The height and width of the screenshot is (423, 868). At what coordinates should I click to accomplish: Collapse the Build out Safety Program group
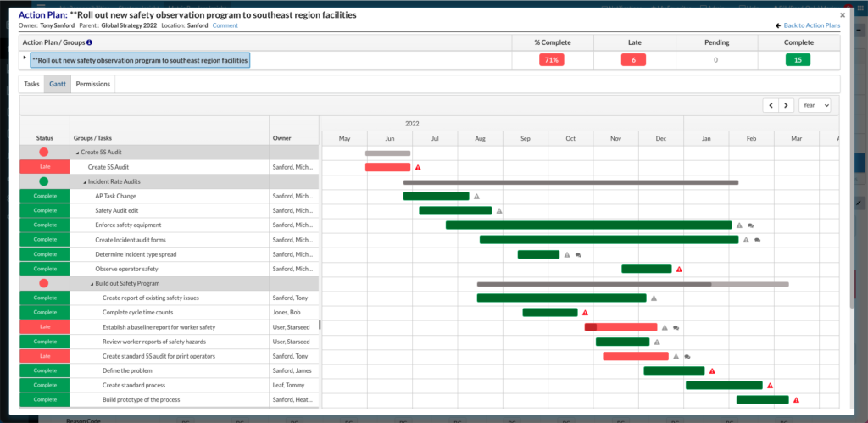click(92, 283)
